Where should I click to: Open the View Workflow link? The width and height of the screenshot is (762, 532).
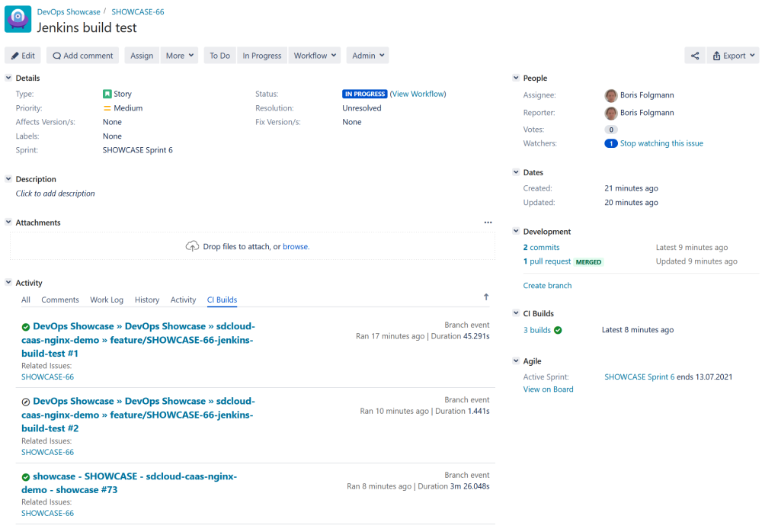[x=418, y=94]
